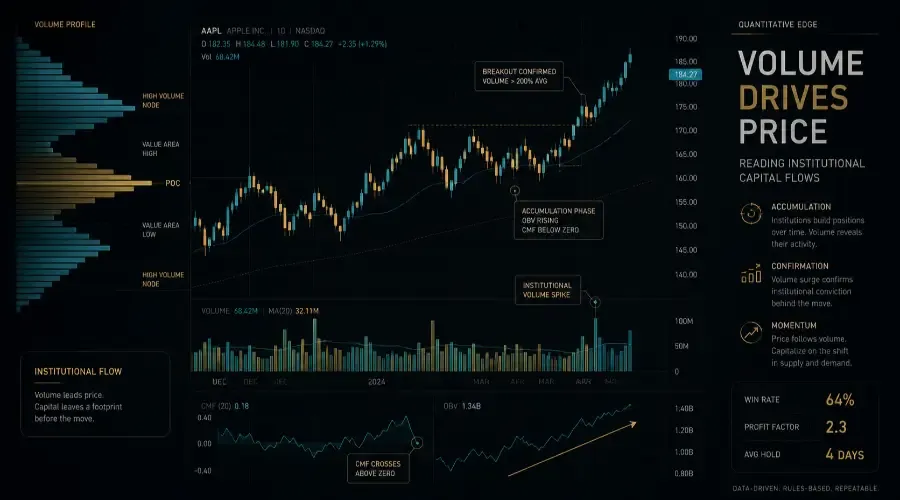Click the MA(20) 32.11M volume reading
The height and width of the screenshot is (500, 900).
point(293,311)
